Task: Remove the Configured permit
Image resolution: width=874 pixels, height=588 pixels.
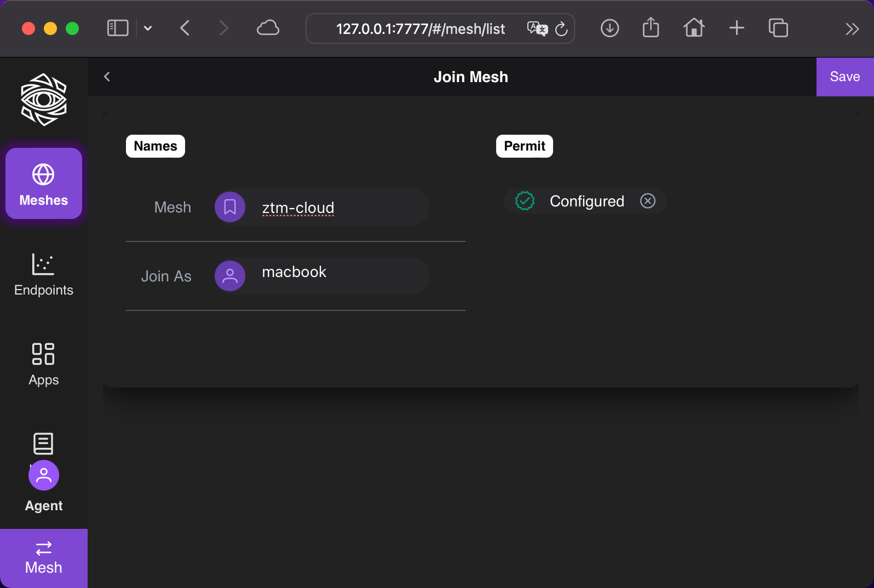Action: (648, 201)
